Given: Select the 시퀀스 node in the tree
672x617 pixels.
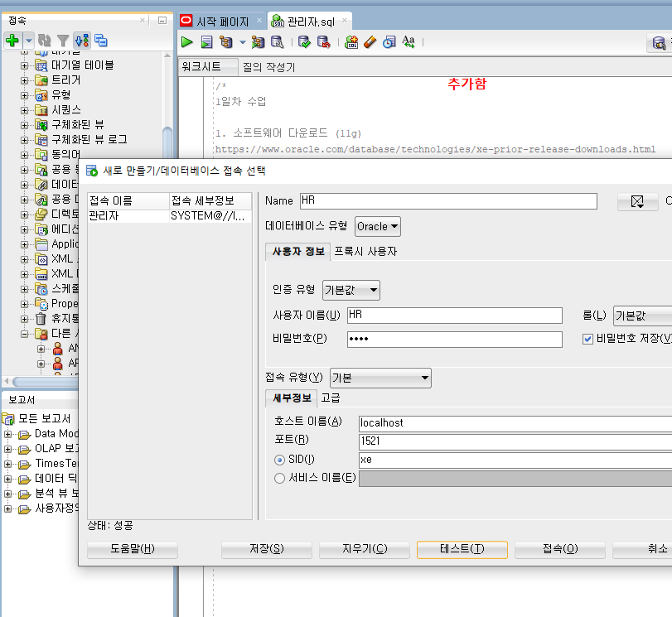Looking at the screenshot, I should tap(66, 109).
